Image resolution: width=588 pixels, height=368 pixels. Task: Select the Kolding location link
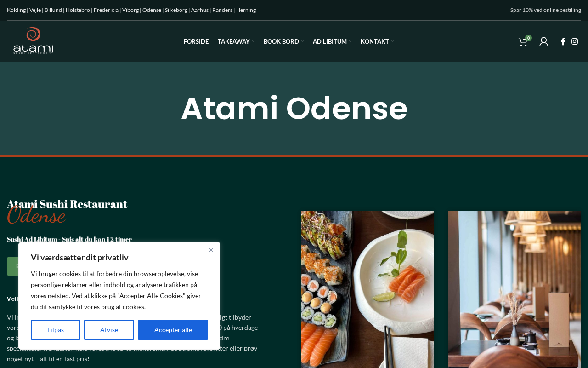tap(17, 10)
